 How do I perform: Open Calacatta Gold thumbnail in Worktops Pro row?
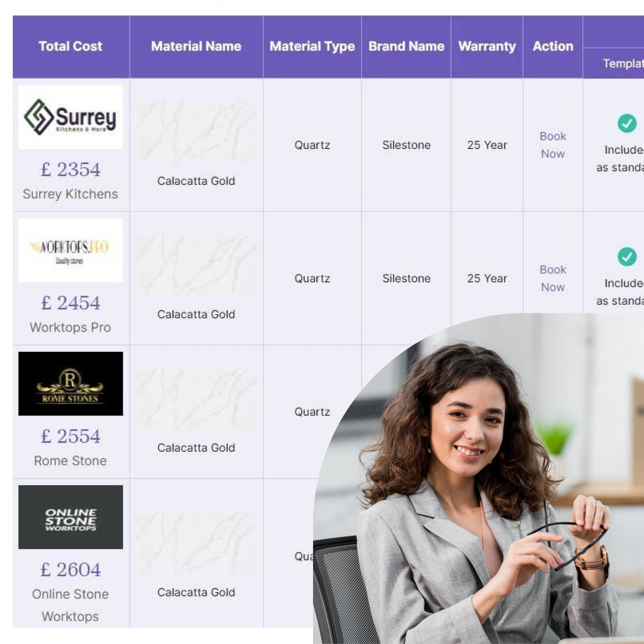196,264
